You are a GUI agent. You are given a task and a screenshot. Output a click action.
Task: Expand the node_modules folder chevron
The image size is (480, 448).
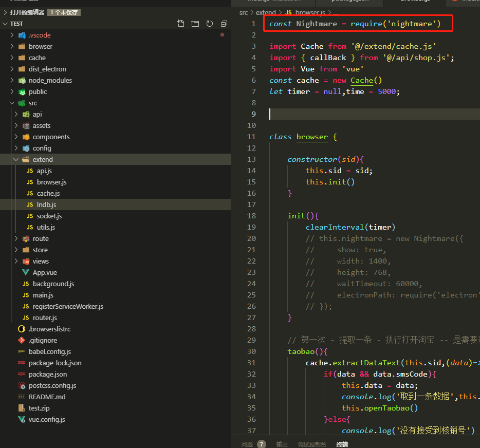click(12, 81)
